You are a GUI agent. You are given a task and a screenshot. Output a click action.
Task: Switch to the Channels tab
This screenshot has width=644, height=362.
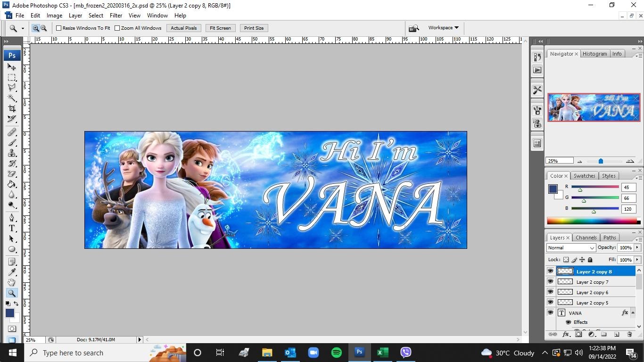click(x=586, y=238)
